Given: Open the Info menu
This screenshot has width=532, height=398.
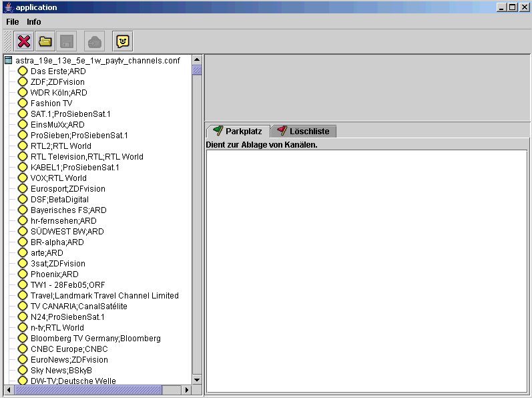Looking at the screenshot, I should point(34,22).
